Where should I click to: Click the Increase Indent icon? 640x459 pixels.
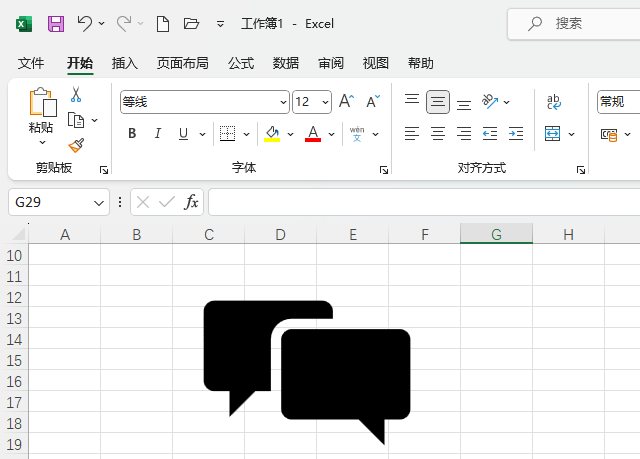click(516, 133)
